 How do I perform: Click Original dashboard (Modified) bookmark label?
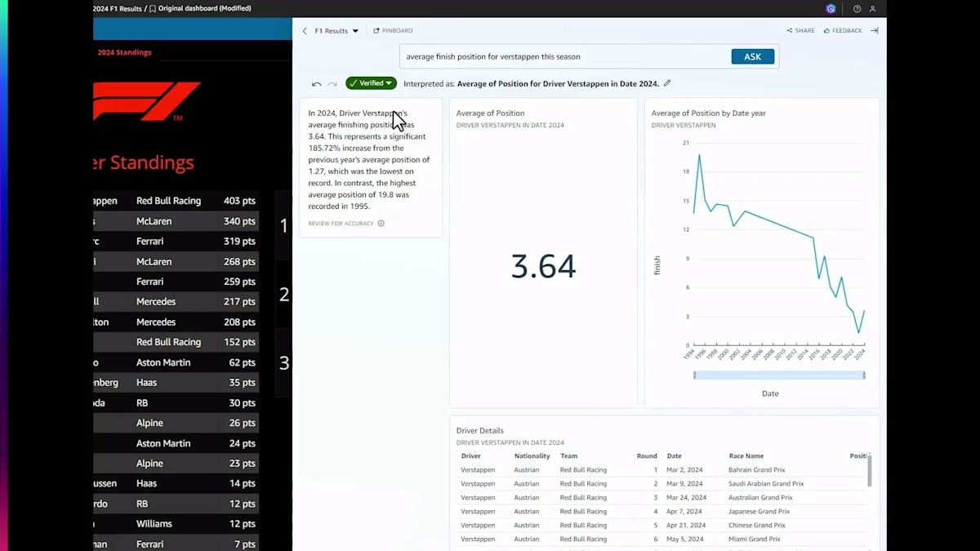[x=204, y=9]
